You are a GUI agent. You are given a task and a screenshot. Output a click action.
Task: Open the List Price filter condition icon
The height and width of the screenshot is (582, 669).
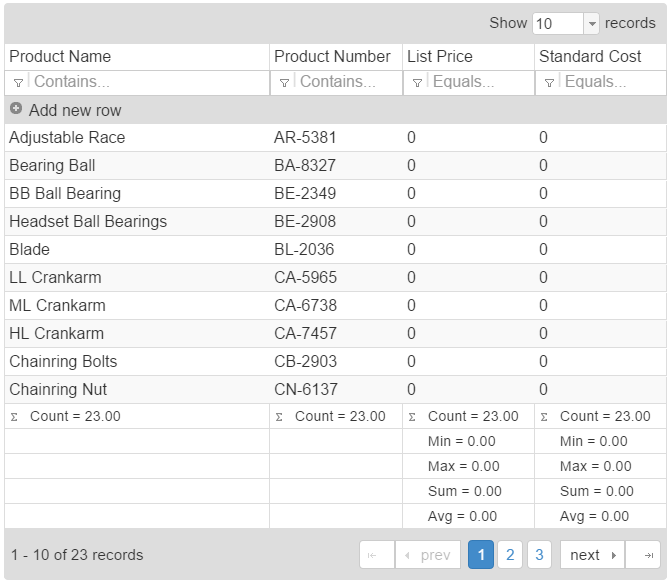click(x=417, y=83)
